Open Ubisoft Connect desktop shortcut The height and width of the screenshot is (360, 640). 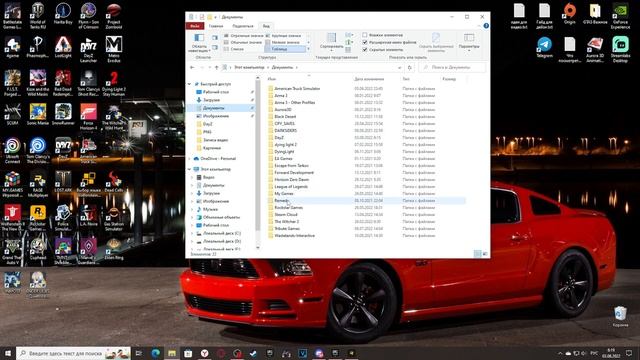pyautogui.click(x=12, y=151)
